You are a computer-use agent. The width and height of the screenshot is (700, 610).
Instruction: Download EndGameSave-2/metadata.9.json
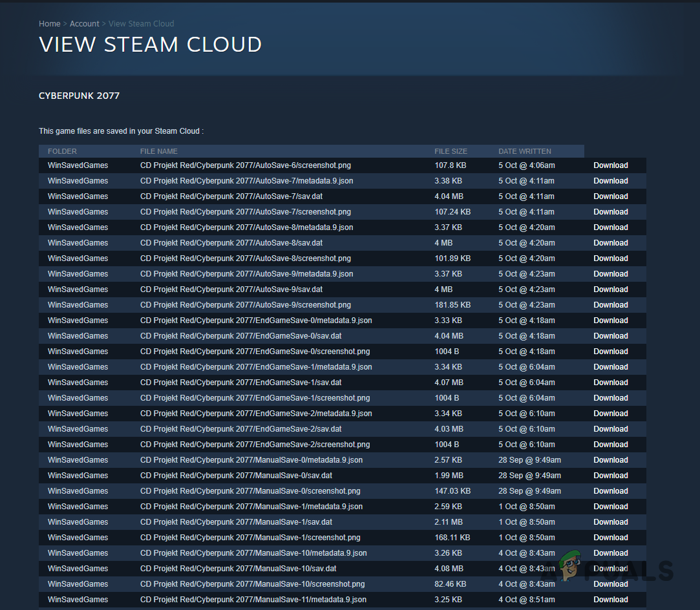(610, 413)
